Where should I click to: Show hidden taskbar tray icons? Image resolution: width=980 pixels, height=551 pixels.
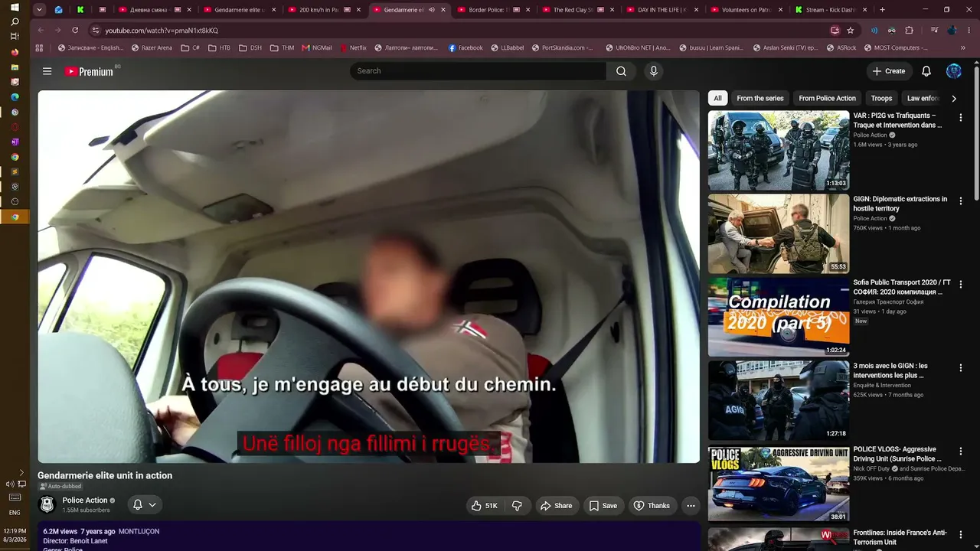pos(21,472)
